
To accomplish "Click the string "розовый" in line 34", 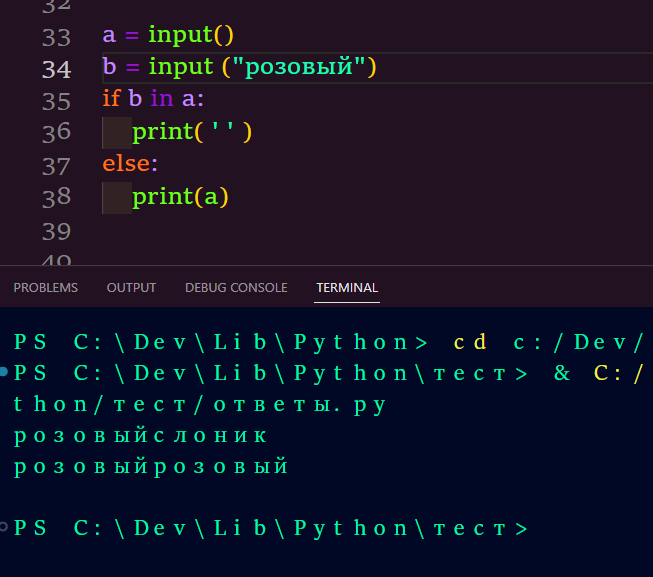I will pyautogui.click(x=299, y=67).
